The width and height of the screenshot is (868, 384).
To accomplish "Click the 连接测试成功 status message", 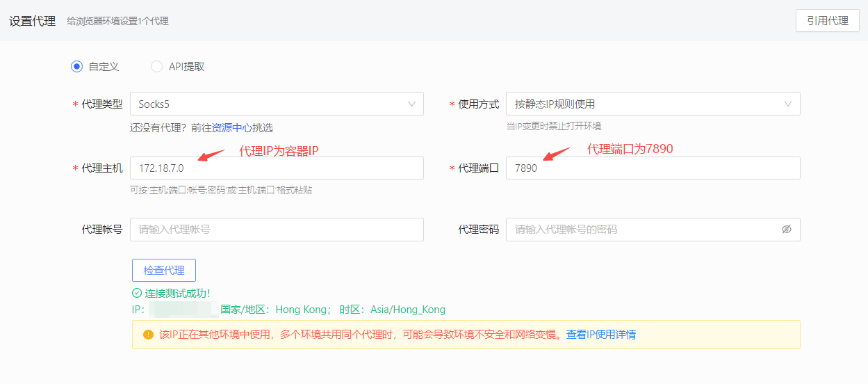I will coord(177,294).
